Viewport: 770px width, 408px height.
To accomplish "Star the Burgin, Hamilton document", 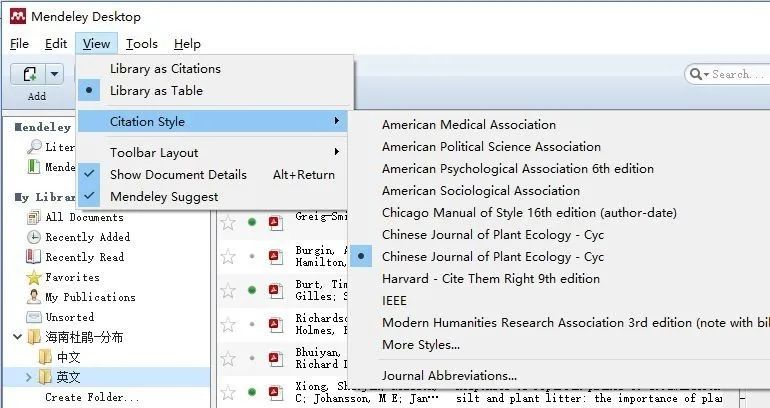I will [x=228, y=256].
